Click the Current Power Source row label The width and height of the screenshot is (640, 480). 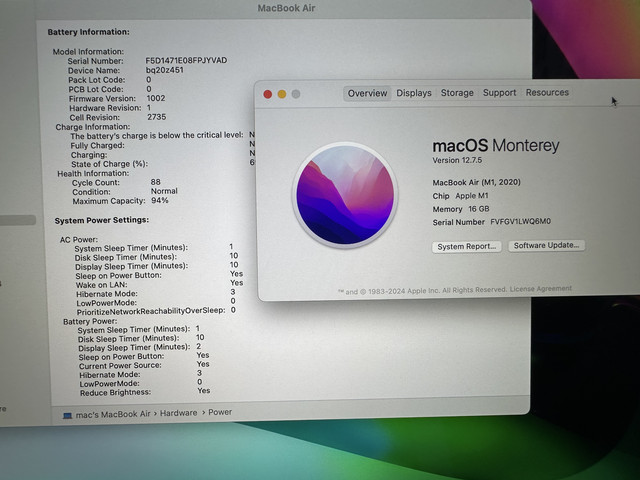click(120, 366)
